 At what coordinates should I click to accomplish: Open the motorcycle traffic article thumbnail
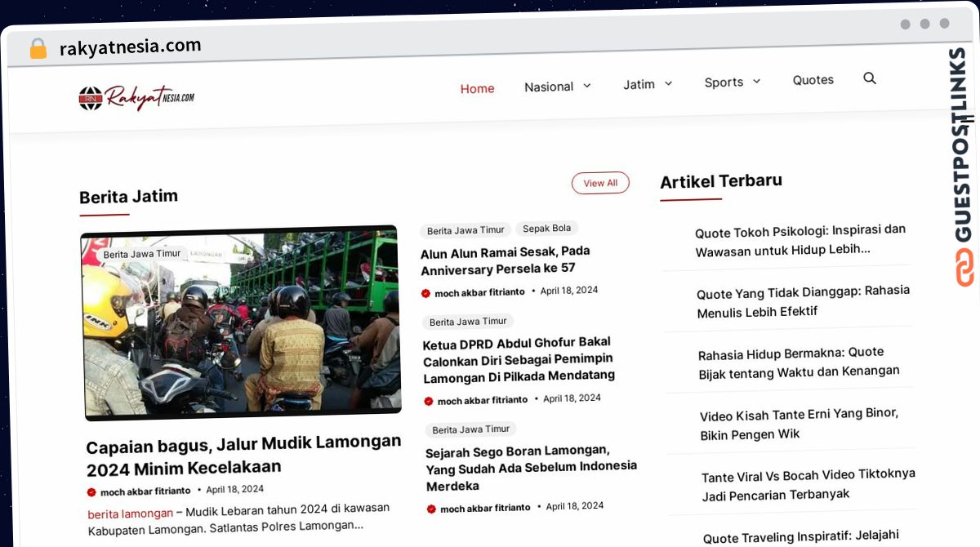pos(241,322)
